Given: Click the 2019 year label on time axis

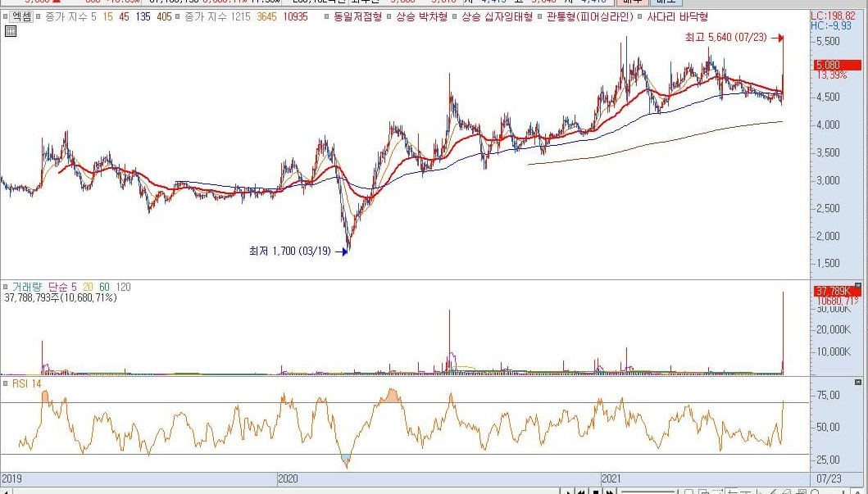Looking at the screenshot, I should [x=11, y=478].
